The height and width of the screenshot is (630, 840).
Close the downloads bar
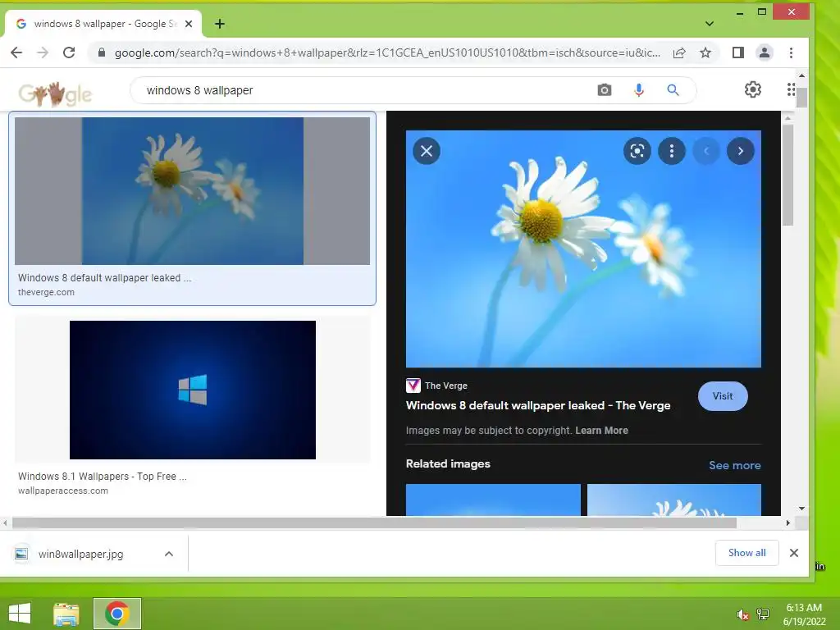pos(794,553)
